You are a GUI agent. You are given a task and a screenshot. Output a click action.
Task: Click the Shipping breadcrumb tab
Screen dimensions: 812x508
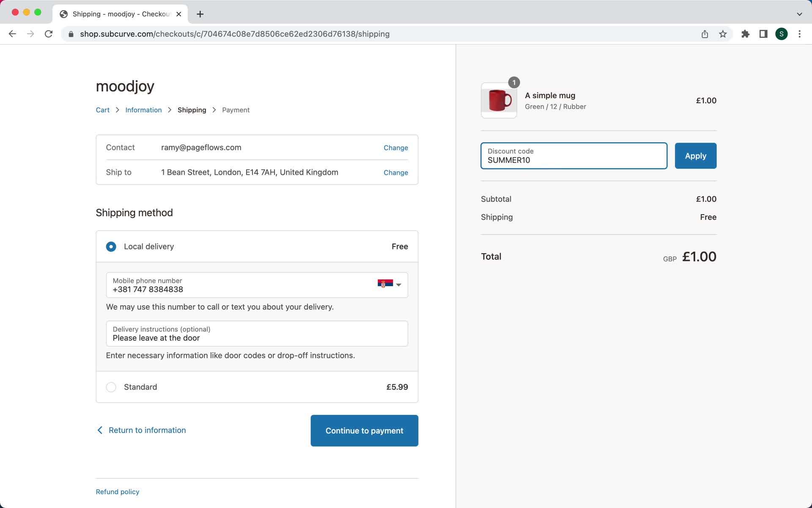(x=192, y=110)
